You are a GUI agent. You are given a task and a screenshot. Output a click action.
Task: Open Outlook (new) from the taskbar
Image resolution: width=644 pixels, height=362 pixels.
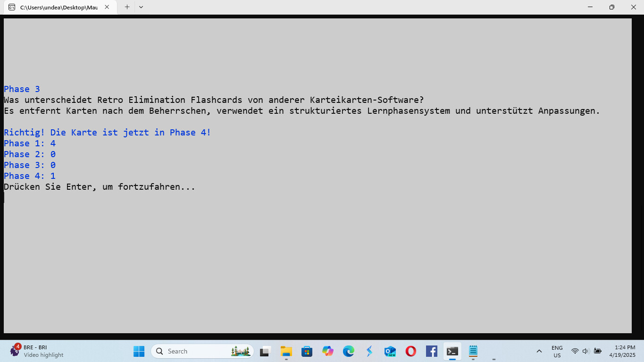(x=390, y=351)
